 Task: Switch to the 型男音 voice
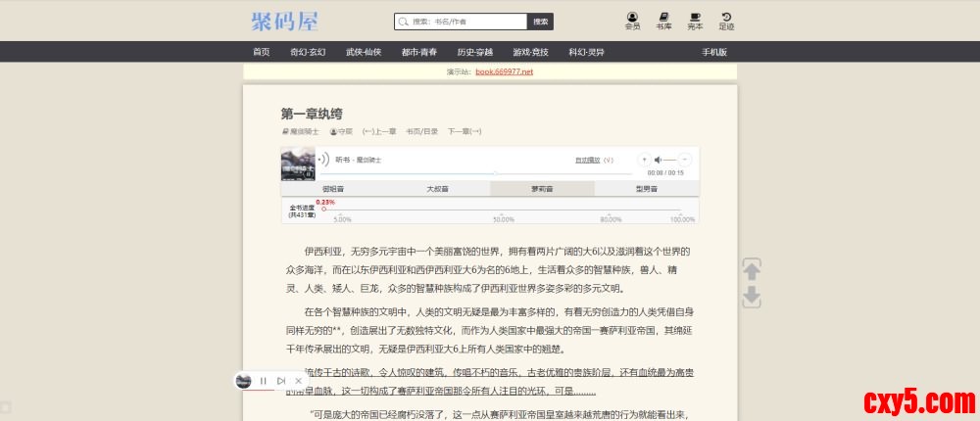tap(646, 189)
